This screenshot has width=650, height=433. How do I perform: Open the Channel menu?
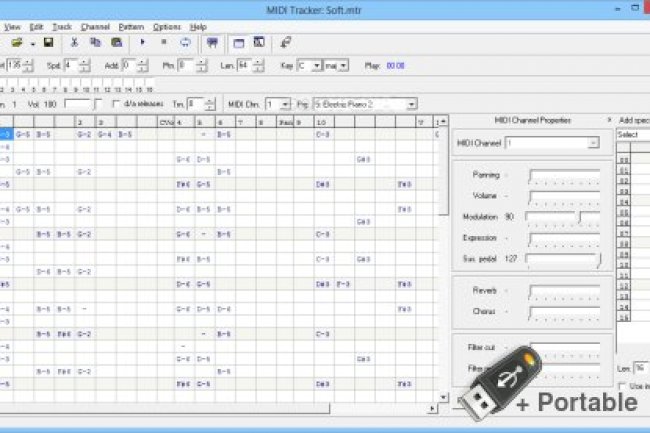[95, 27]
